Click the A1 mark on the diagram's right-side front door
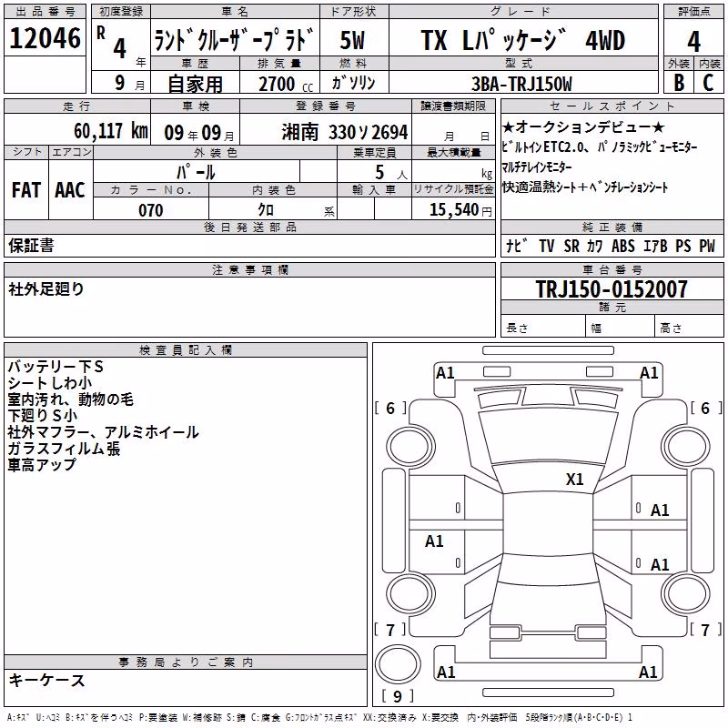The image size is (728, 728). tap(660, 511)
